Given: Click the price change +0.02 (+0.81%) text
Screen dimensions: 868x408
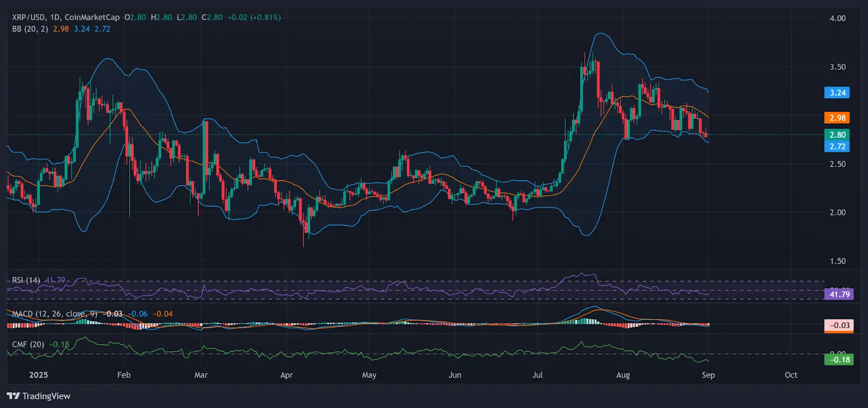Looking at the screenshot, I should click(x=254, y=17).
